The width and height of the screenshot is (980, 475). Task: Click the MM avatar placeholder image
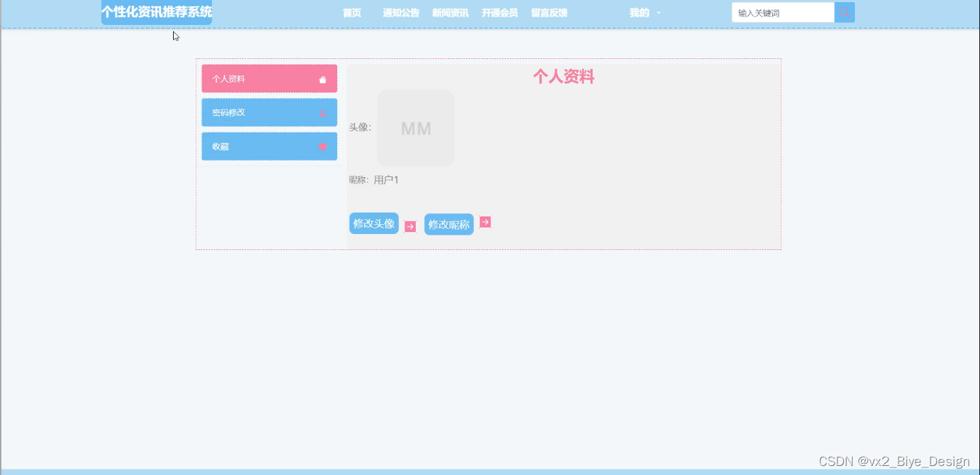(416, 128)
